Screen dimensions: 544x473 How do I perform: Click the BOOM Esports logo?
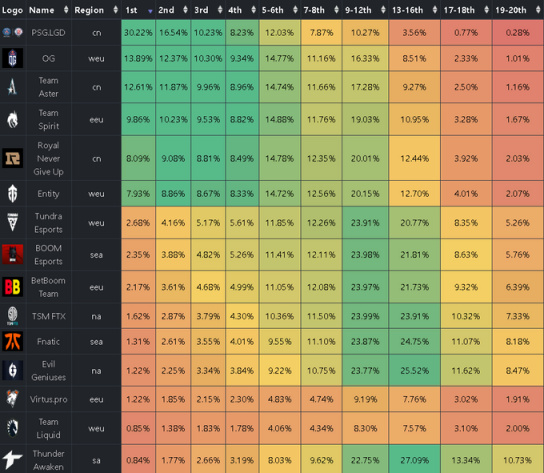[12, 254]
